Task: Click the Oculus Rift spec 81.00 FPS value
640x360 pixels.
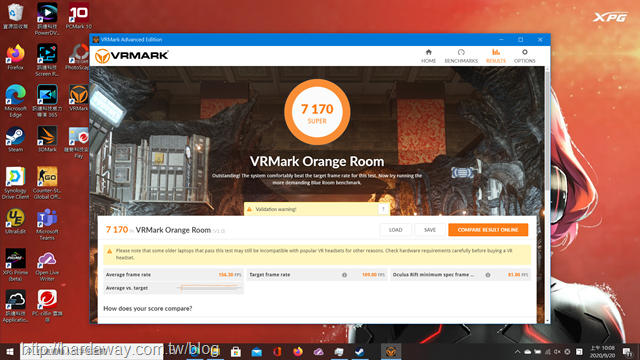Action: (x=518, y=275)
